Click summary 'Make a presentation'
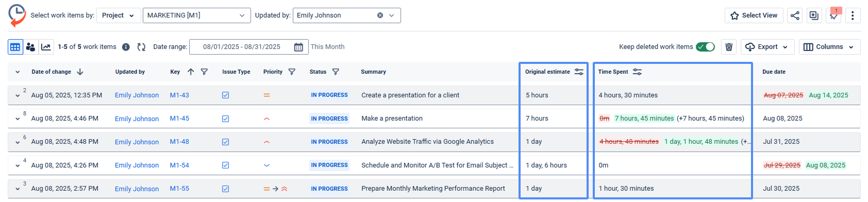 (x=392, y=119)
